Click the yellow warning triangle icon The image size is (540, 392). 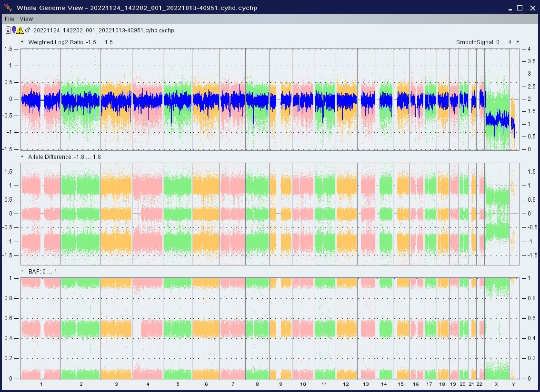(20, 30)
